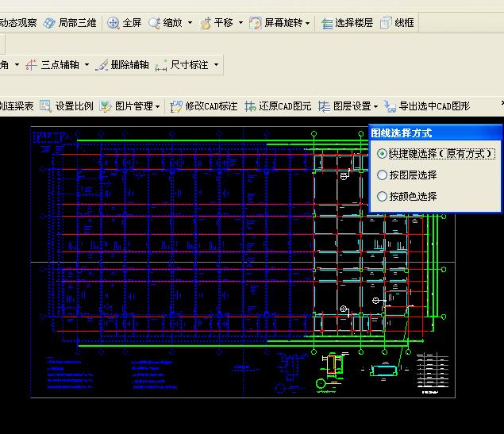Toggle the 线框 wireframe cube icon
Viewport: 504px width, 434px height.
pyautogui.click(x=386, y=23)
